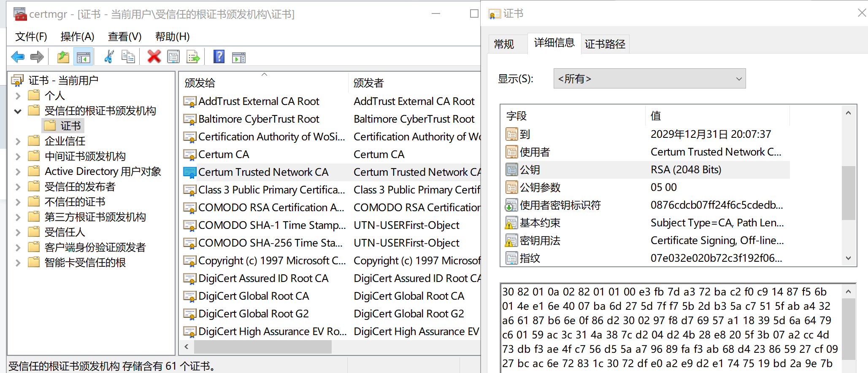
Task: Click the 字段 column header
Action: tap(573, 116)
